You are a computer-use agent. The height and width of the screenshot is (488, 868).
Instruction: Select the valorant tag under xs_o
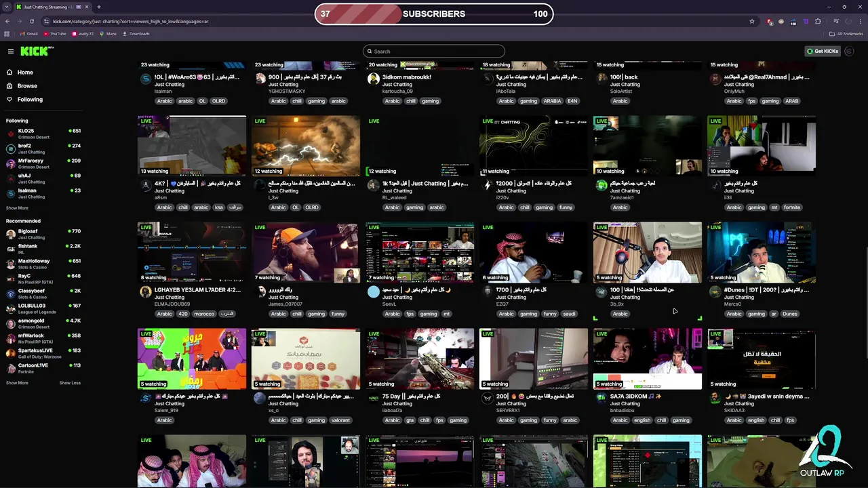[x=340, y=420]
